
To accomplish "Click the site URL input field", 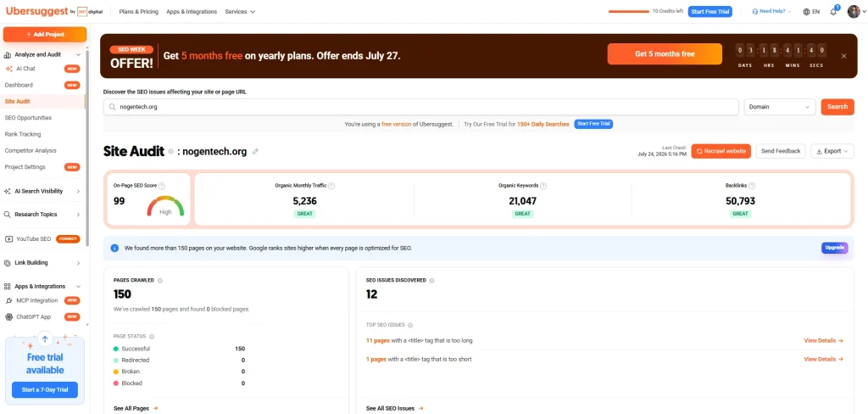I will point(420,107).
